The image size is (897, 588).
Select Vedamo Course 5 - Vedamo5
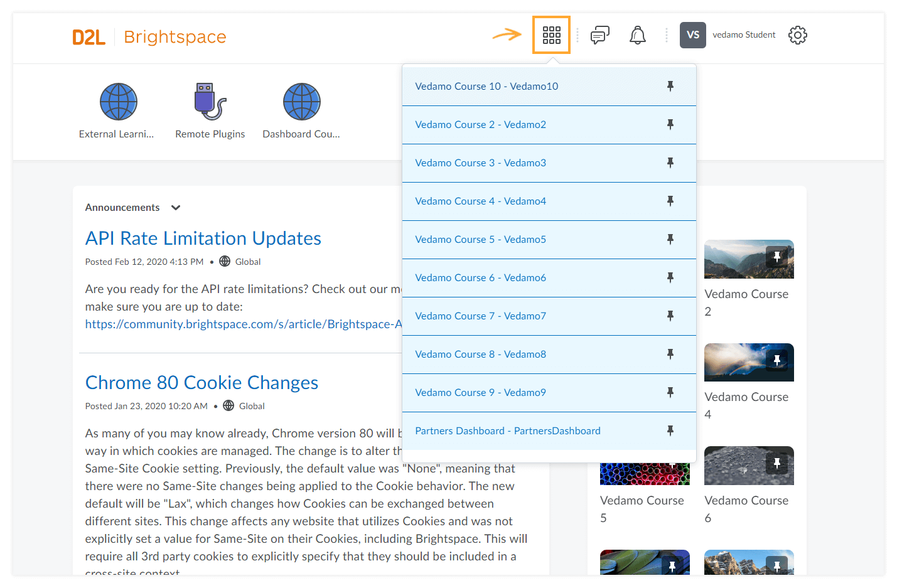(x=480, y=239)
